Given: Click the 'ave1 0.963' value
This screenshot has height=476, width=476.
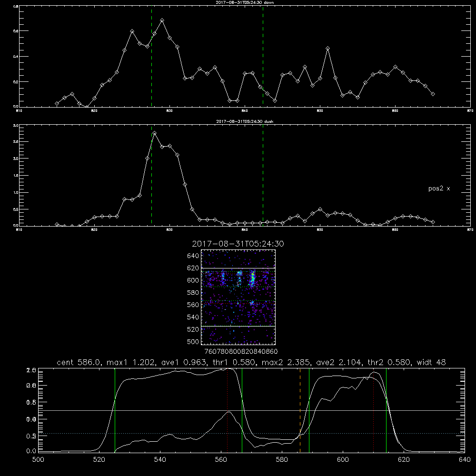Looking at the screenshot, I should (x=184, y=362).
